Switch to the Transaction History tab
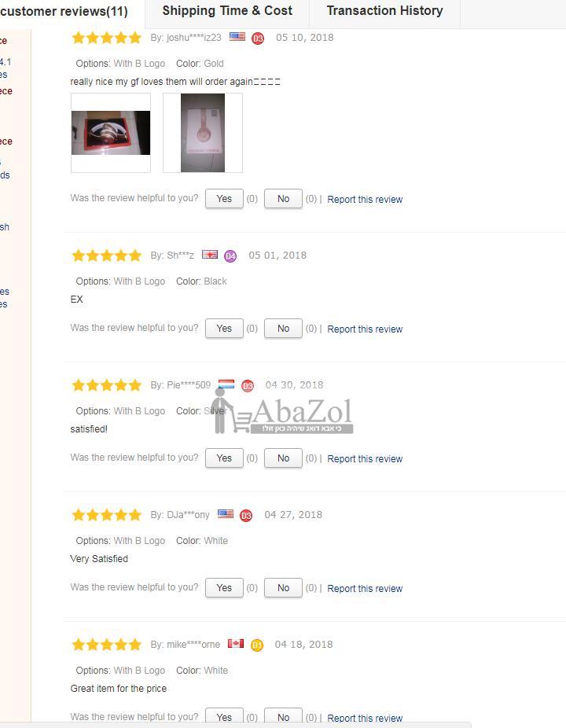The width and height of the screenshot is (566, 728). 384,11
